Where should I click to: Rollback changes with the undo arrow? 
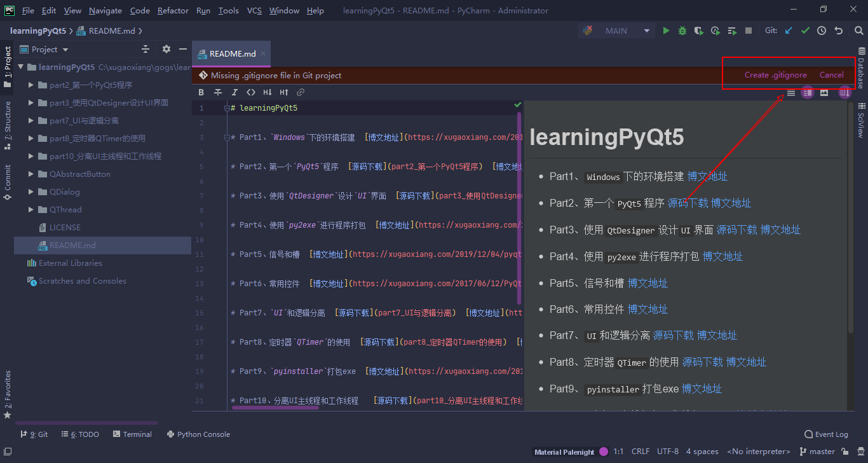tap(838, 31)
